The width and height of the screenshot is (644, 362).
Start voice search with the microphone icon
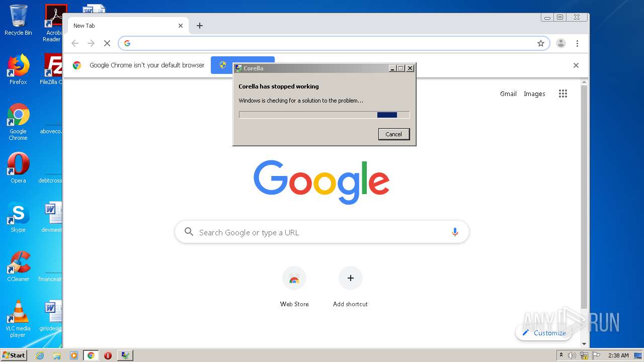click(455, 232)
